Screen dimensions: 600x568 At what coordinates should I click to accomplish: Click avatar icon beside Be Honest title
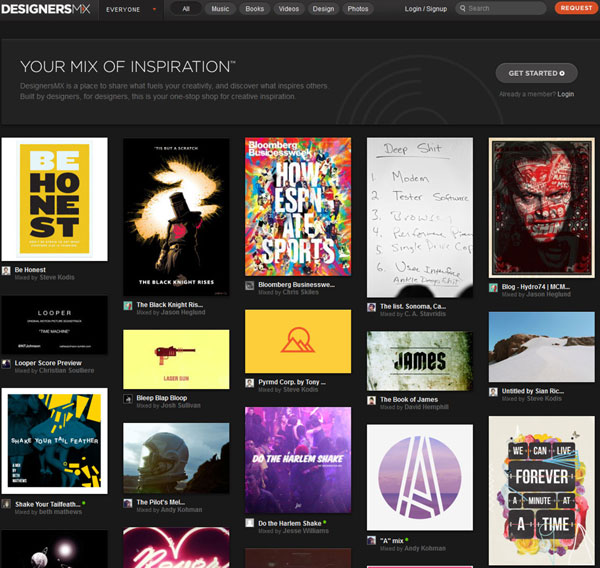pos(6,271)
